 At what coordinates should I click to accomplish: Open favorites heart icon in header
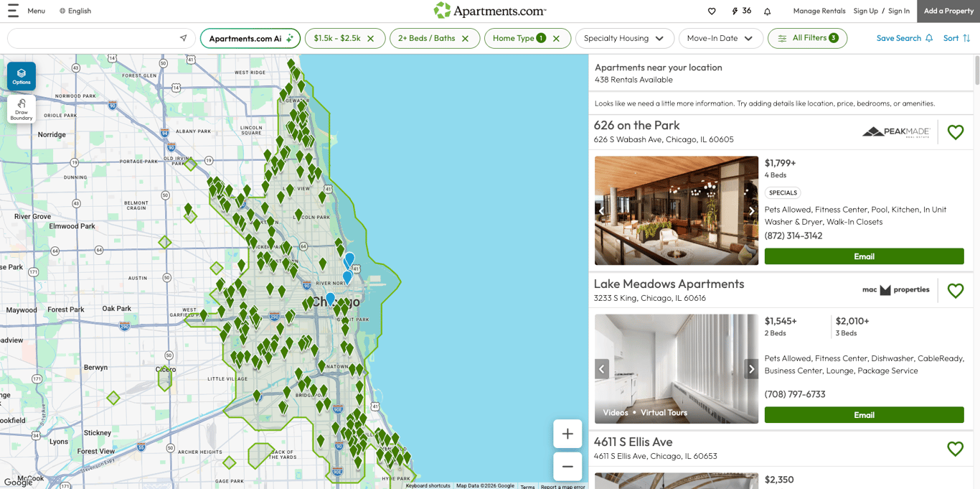click(712, 11)
